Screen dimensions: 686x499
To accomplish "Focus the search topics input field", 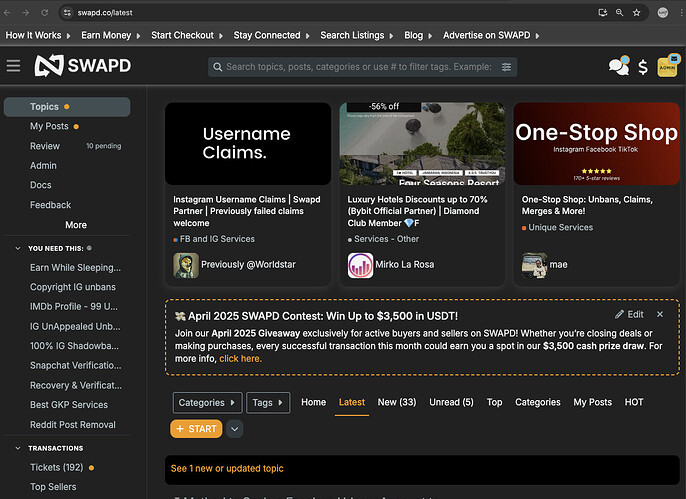I will [358, 67].
